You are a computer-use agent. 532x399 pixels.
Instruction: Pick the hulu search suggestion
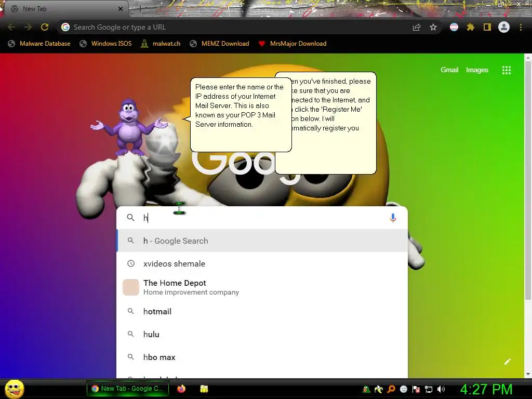262,334
